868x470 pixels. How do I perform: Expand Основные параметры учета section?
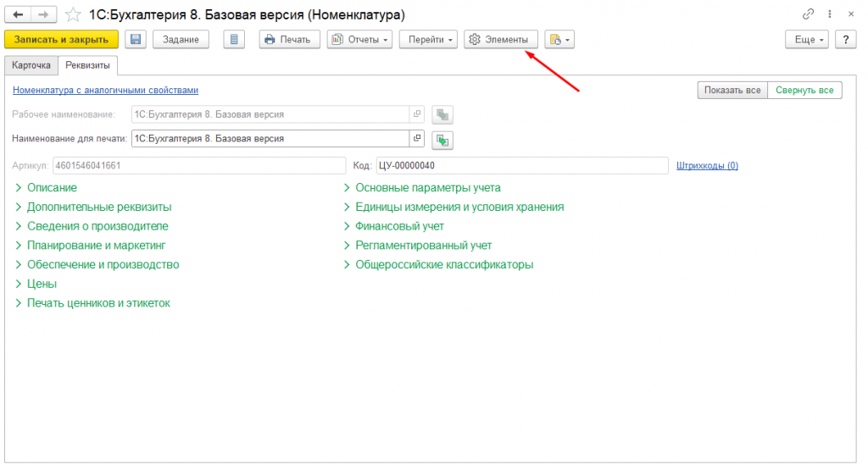pos(422,187)
